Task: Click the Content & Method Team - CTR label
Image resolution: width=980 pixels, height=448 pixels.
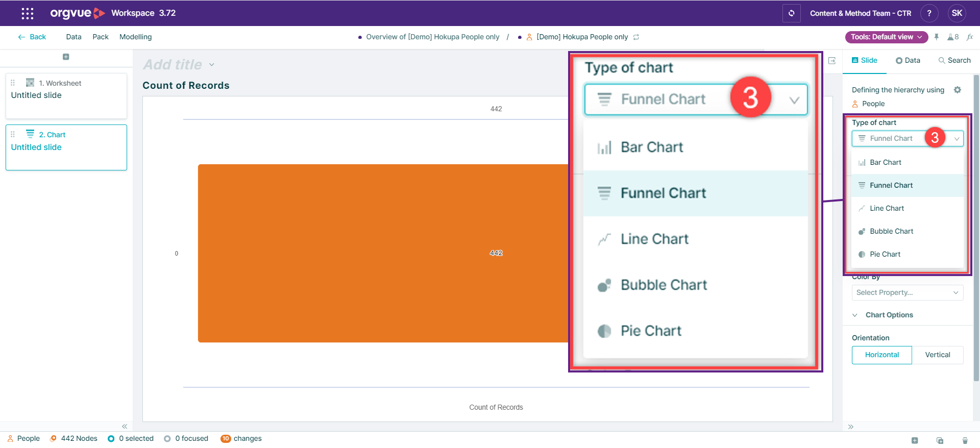Action: (x=861, y=13)
